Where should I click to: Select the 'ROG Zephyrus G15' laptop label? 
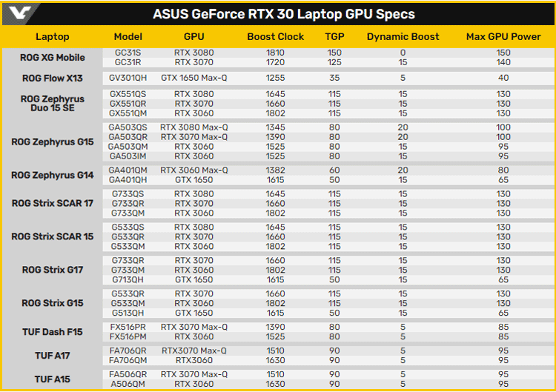(x=53, y=142)
